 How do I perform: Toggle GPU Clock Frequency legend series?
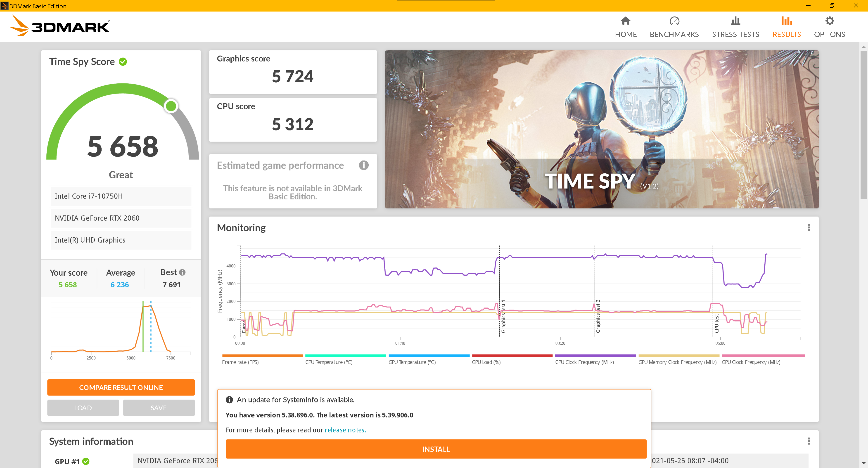click(763, 359)
